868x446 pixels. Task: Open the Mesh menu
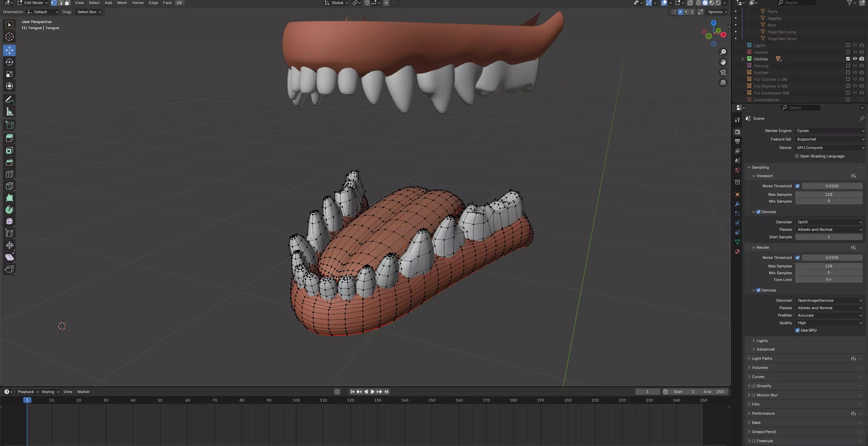tap(122, 3)
